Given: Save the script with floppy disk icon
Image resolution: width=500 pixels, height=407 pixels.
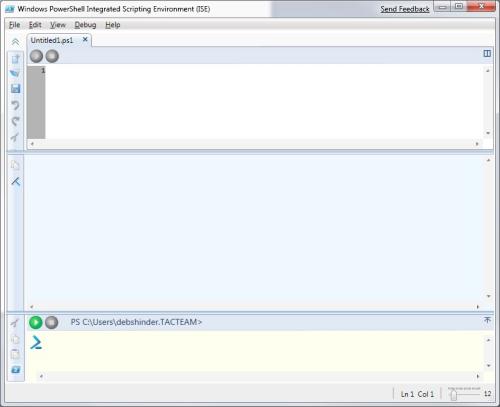Looking at the screenshot, I should 15,89.
